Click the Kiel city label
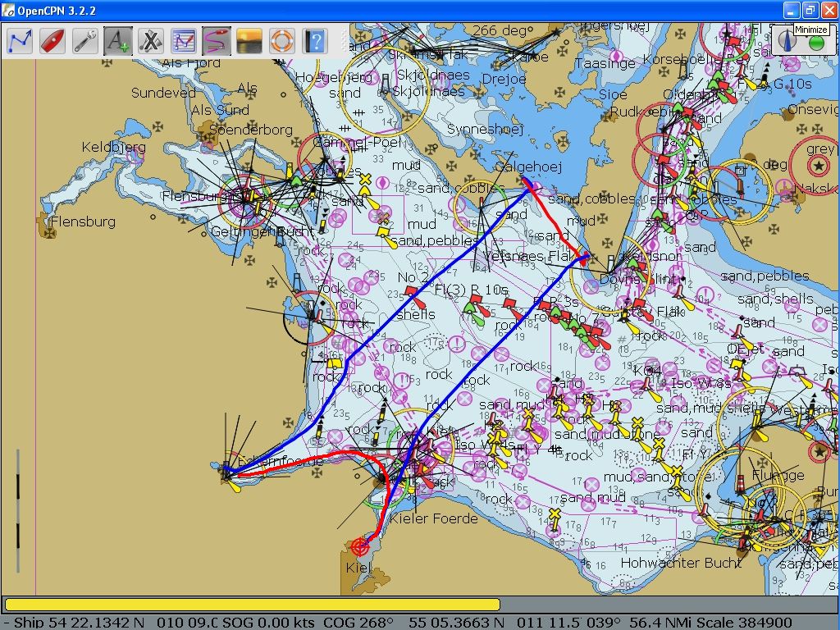 (358, 568)
